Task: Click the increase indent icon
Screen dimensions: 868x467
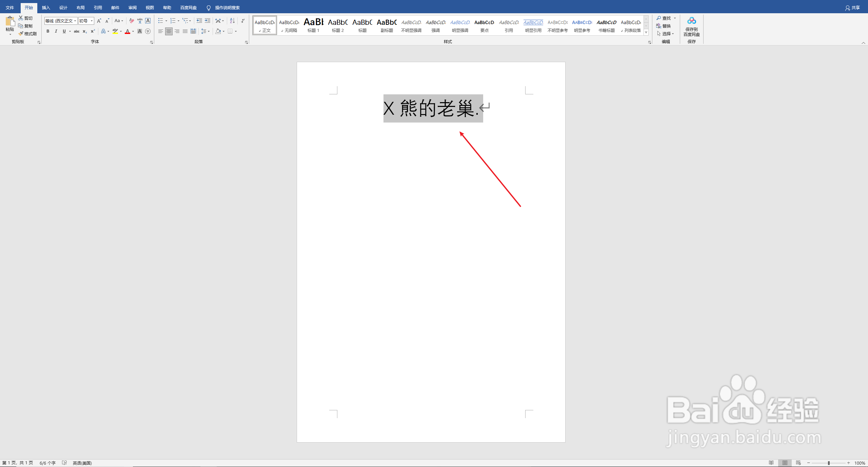Action: point(208,21)
